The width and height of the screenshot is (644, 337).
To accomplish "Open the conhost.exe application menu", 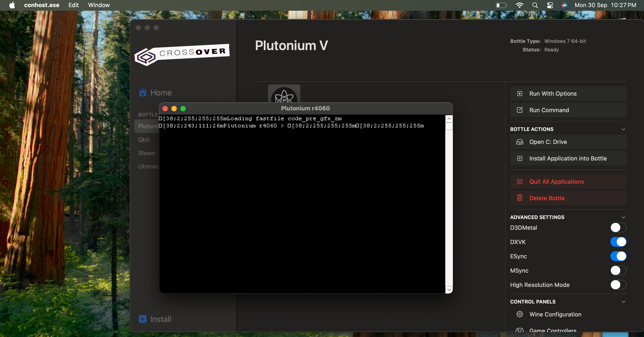I will tap(41, 5).
